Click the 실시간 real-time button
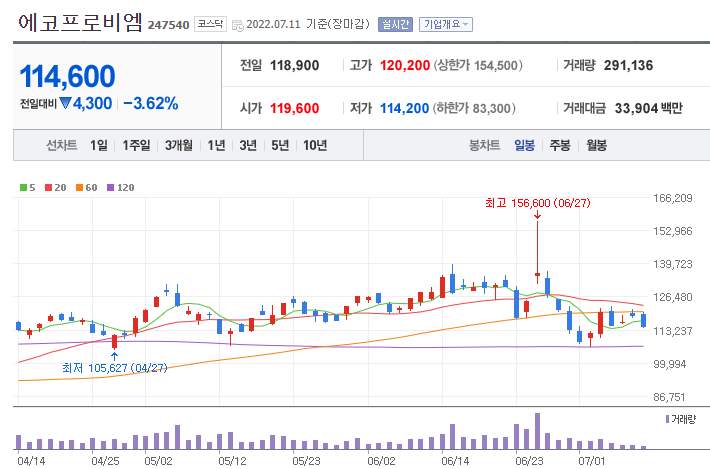The width and height of the screenshot is (710, 469). tap(395, 24)
